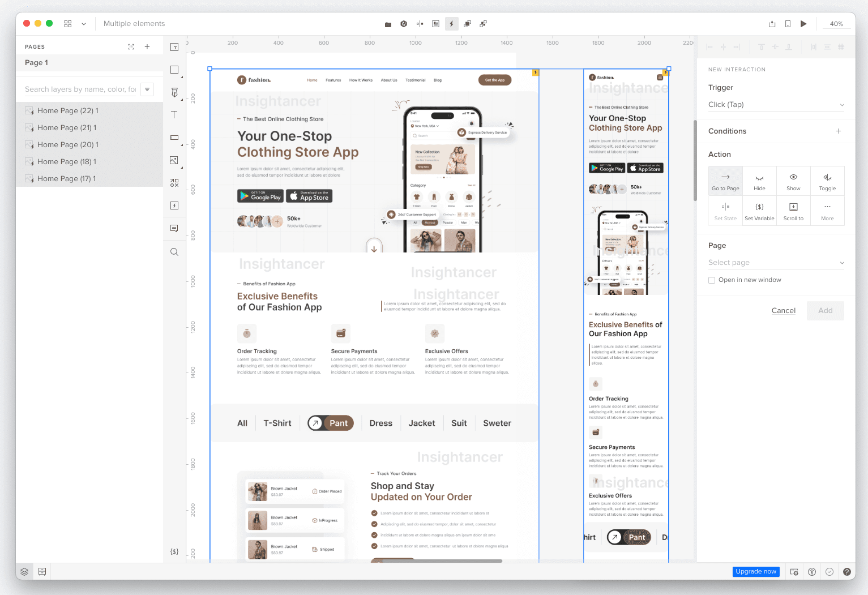Click the Cancel link in the interaction panel

(783, 310)
